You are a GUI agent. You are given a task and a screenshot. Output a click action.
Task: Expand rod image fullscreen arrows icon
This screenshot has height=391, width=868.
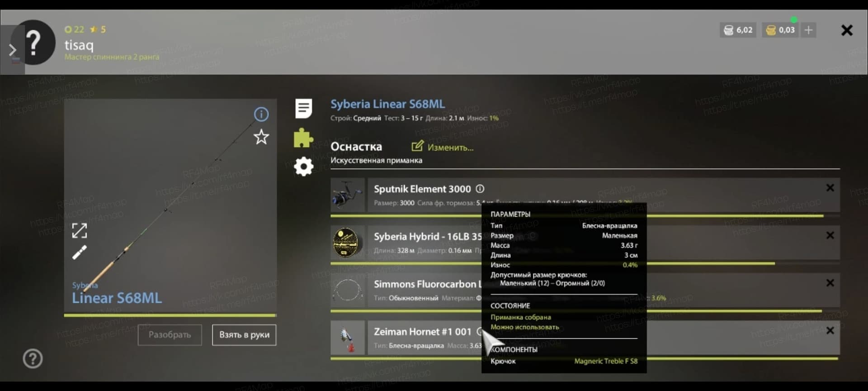[80, 230]
